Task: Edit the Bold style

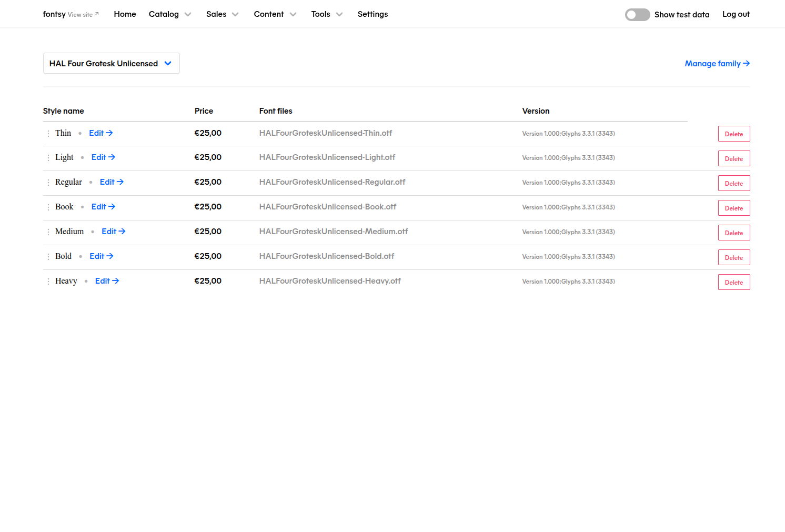Action: (x=101, y=256)
